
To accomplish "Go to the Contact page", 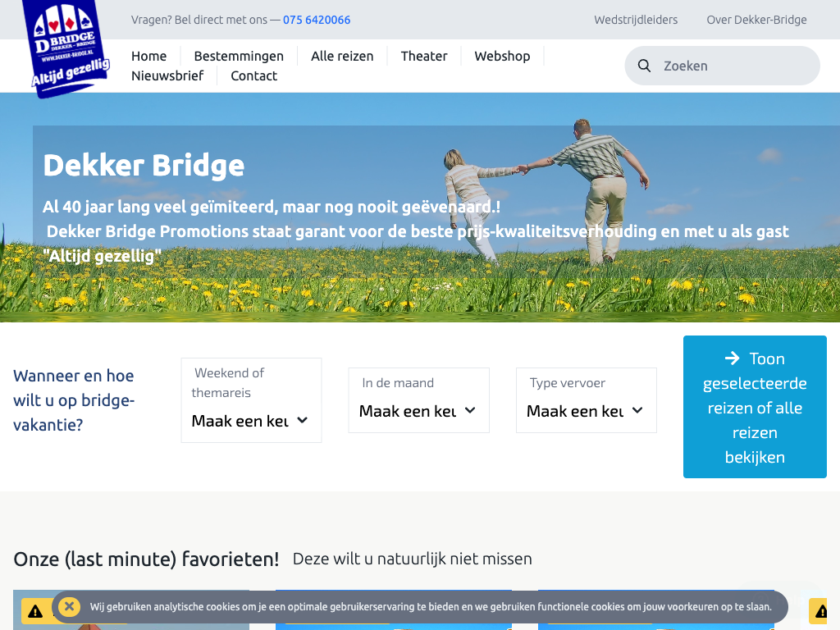I will click(253, 75).
